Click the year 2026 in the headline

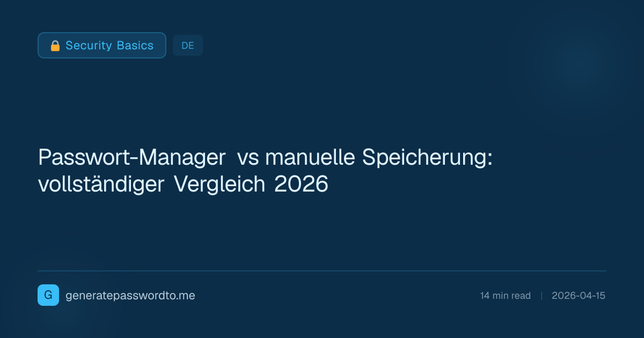301,185
